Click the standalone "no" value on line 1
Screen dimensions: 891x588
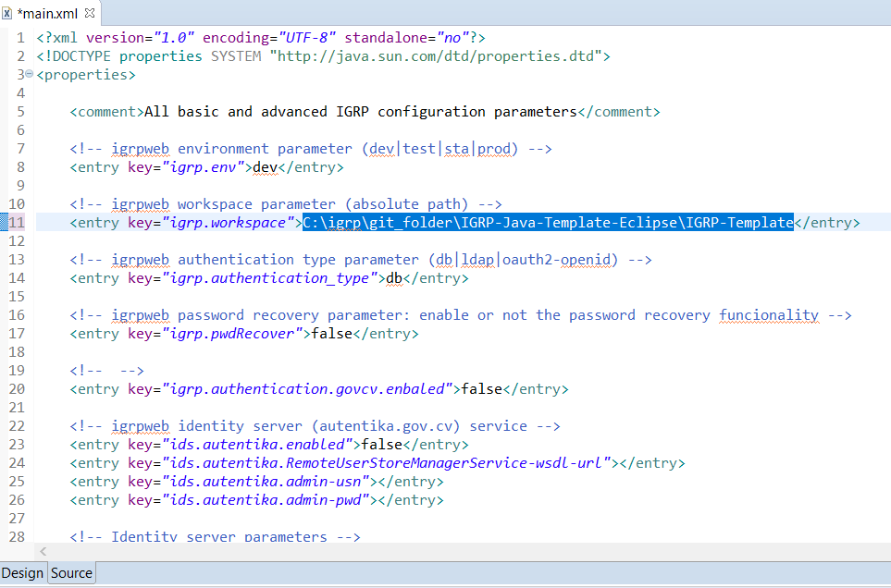(452, 38)
